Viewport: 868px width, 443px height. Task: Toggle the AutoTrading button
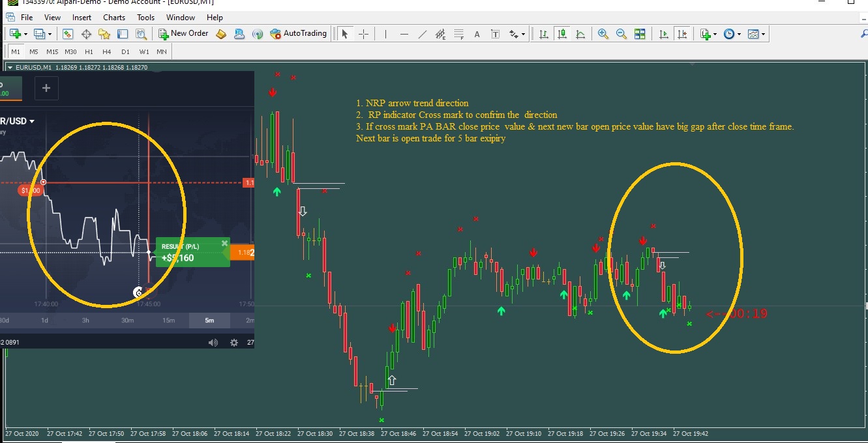[297, 34]
